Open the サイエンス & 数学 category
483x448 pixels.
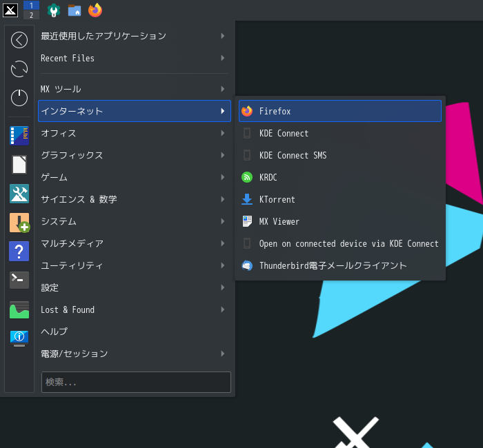click(135, 199)
